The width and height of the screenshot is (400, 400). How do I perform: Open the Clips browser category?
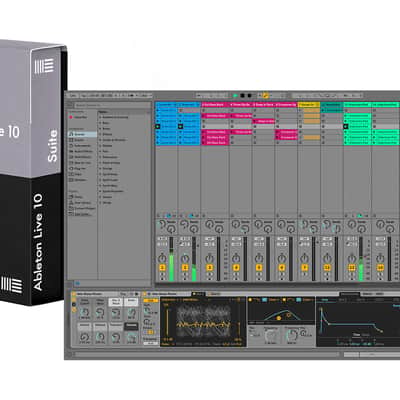tap(82, 174)
